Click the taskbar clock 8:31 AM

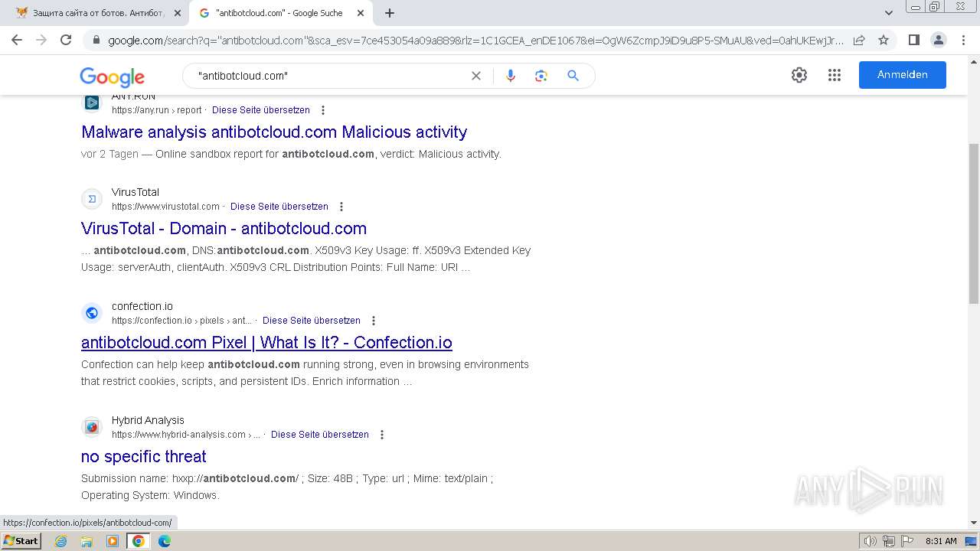[x=941, y=541]
